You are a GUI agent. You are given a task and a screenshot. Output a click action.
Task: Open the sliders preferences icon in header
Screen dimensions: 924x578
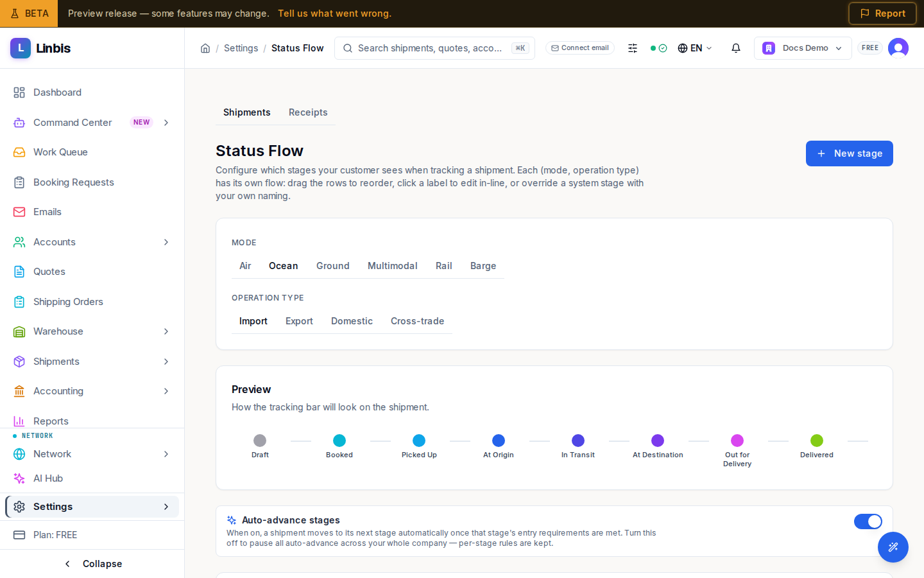(x=633, y=48)
